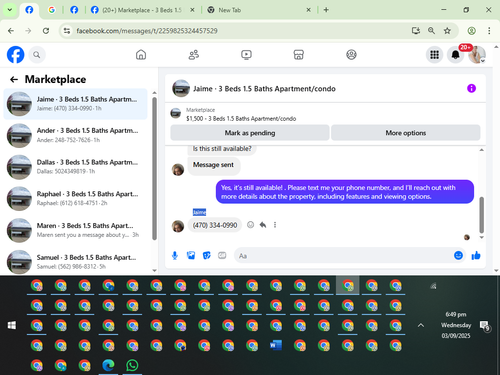Image resolution: width=500 pixels, height=375 pixels.
Task: Open more menu for phone message
Action: [x=275, y=225]
